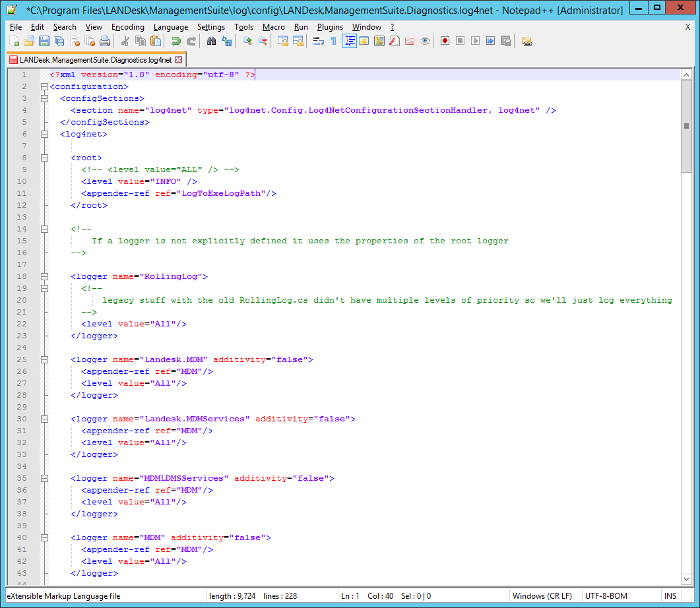Click the Cut toolbar icon
The height and width of the screenshot is (608, 700).
[125, 41]
